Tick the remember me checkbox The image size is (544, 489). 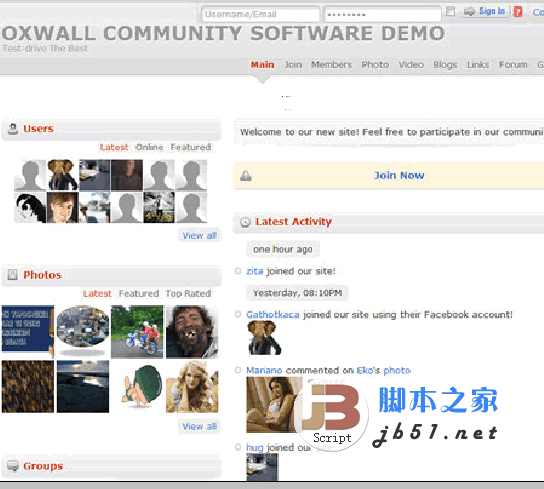(x=450, y=11)
